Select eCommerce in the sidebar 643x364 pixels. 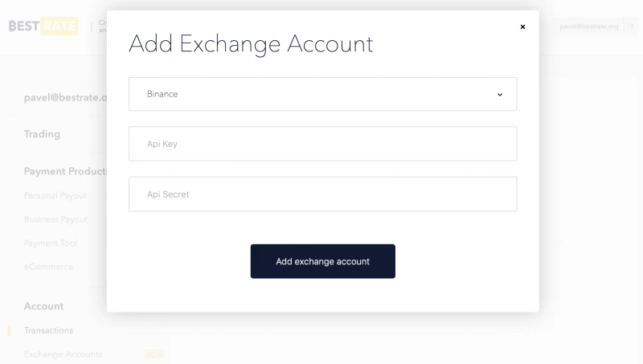pyautogui.click(x=48, y=267)
